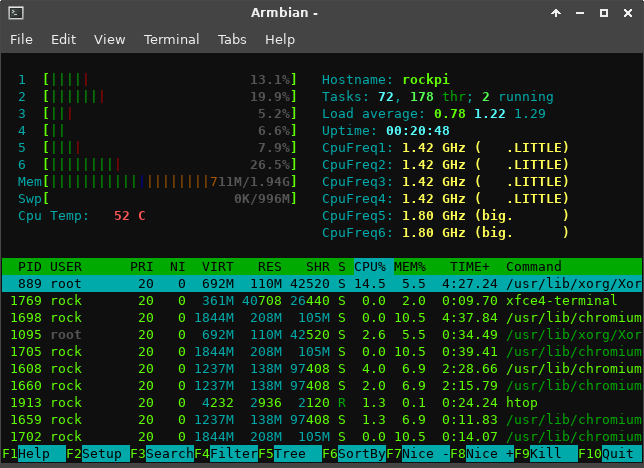The image size is (644, 468).
Task: Click F1 Help in the htop footer
Action: coord(34,454)
